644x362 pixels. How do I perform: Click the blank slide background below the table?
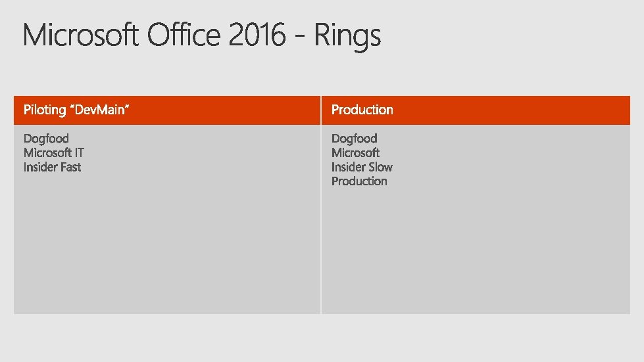point(322,338)
